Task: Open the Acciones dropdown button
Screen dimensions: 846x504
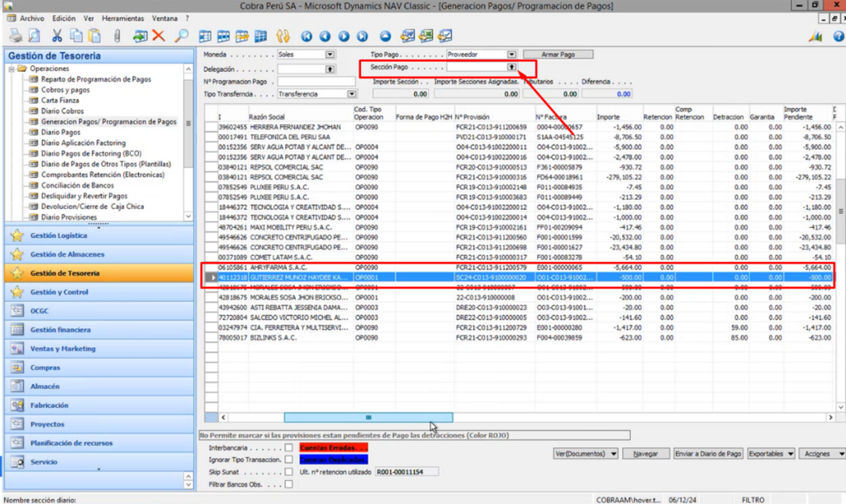Action: pos(822,454)
